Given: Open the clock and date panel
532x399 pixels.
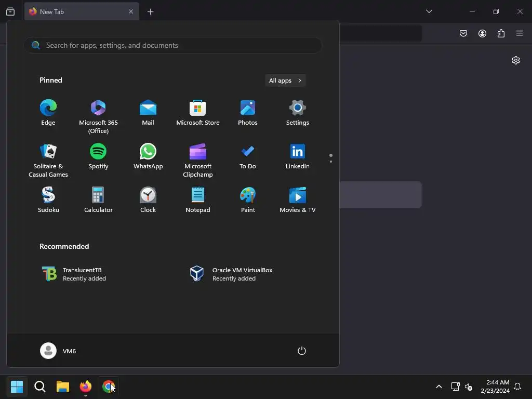Looking at the screenshot, I should [x=495, y=387].
